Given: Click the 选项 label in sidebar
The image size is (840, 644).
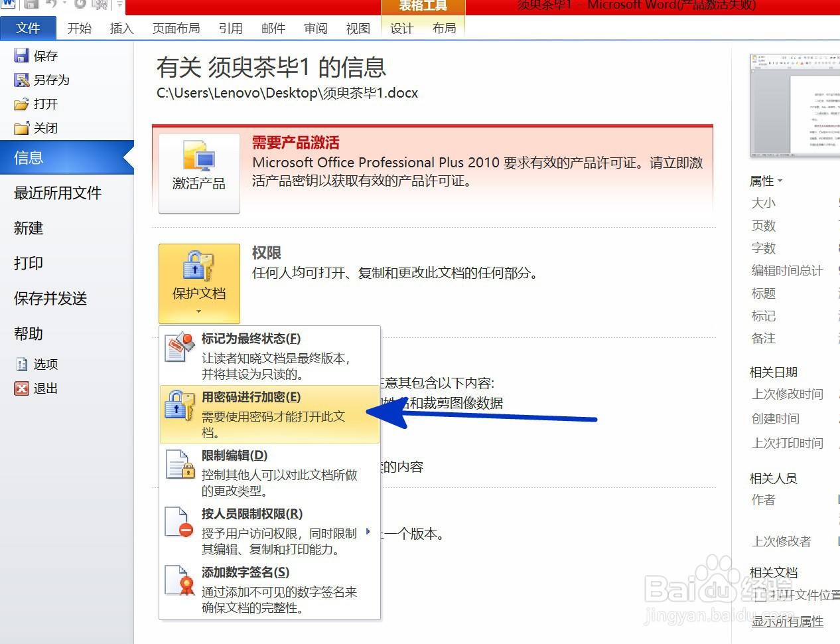Looking at the screenshot, I should point(46,364).
